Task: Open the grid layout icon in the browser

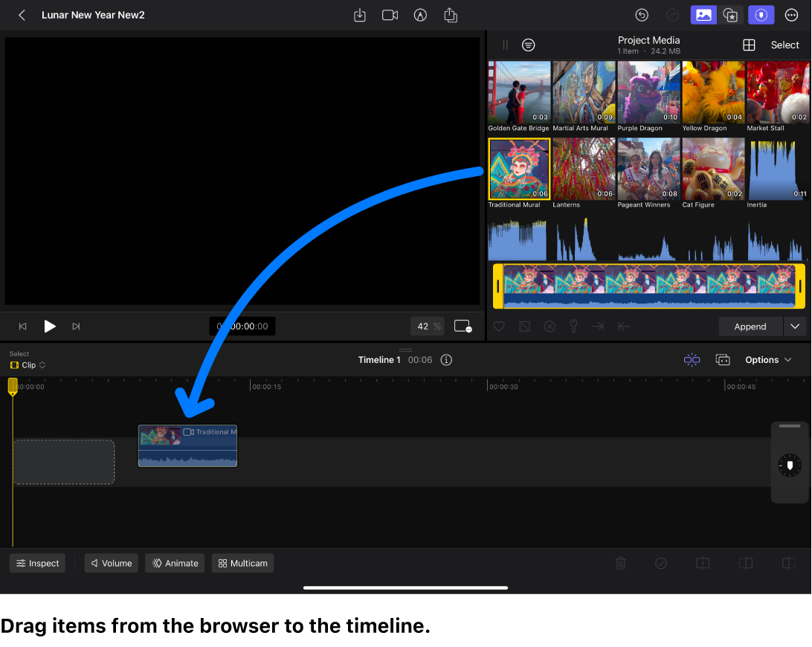Action: tap(750, 45)
